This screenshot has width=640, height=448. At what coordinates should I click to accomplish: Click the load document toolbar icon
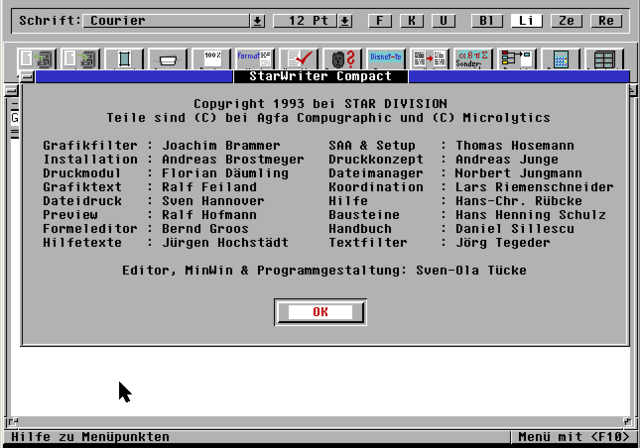pyautogui.click(x=36, y=59)
